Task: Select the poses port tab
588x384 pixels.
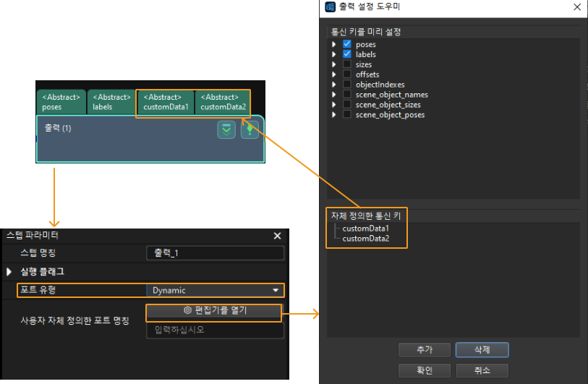Action: 61,102
